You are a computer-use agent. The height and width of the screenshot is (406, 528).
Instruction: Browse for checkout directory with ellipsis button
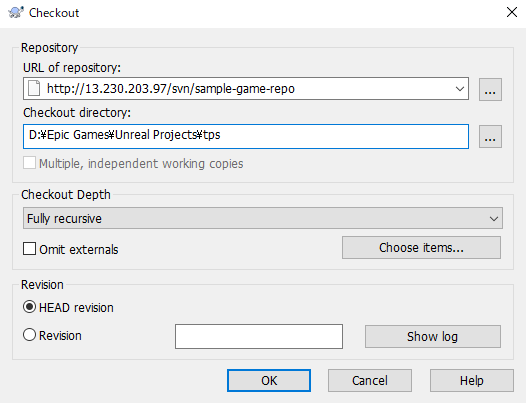490,137
